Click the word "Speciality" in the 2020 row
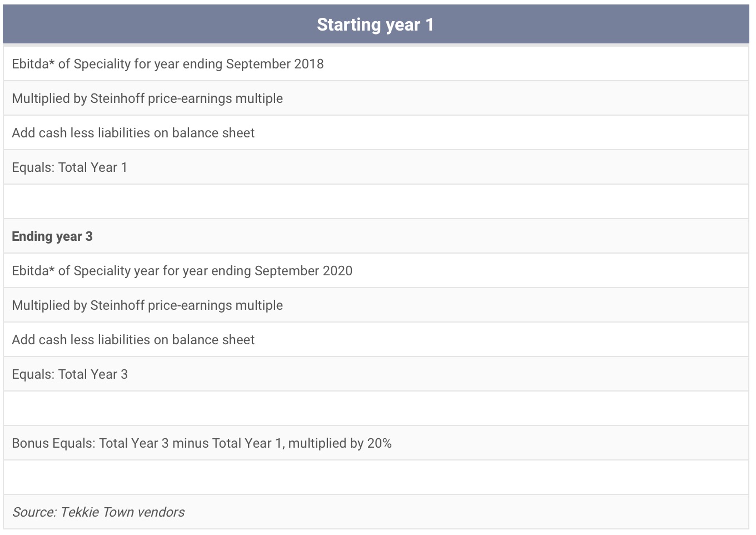Viewport: 756px width, 535px height. point(102,271)
